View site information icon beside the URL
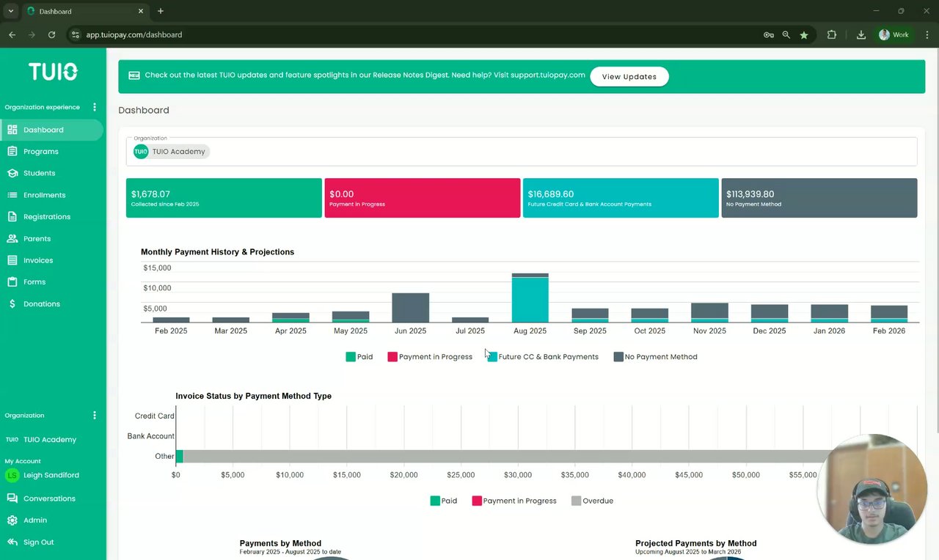 click(x=75, y=34)
